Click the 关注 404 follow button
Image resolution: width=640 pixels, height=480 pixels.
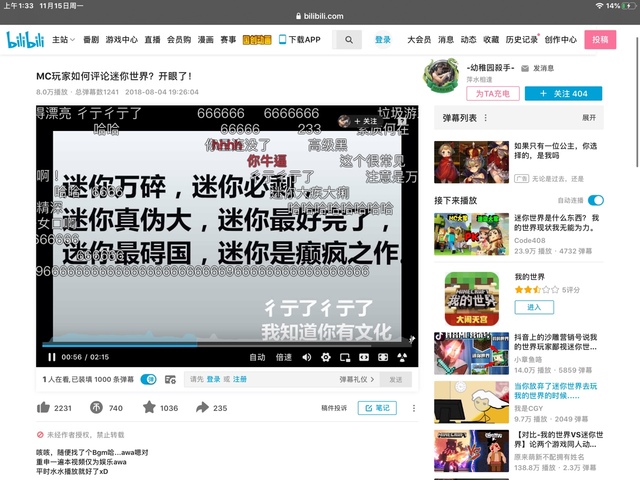[564, 93]
